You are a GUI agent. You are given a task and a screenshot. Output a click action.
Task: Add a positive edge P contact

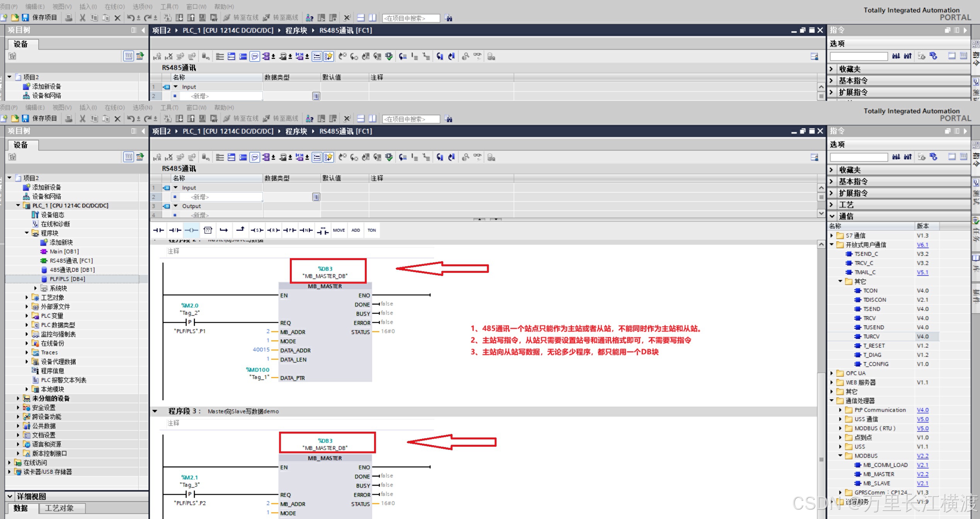click(x=290, y=230)
